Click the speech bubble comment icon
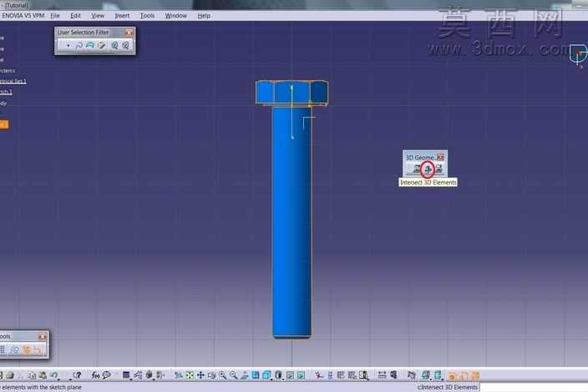 tap(107, 375)
